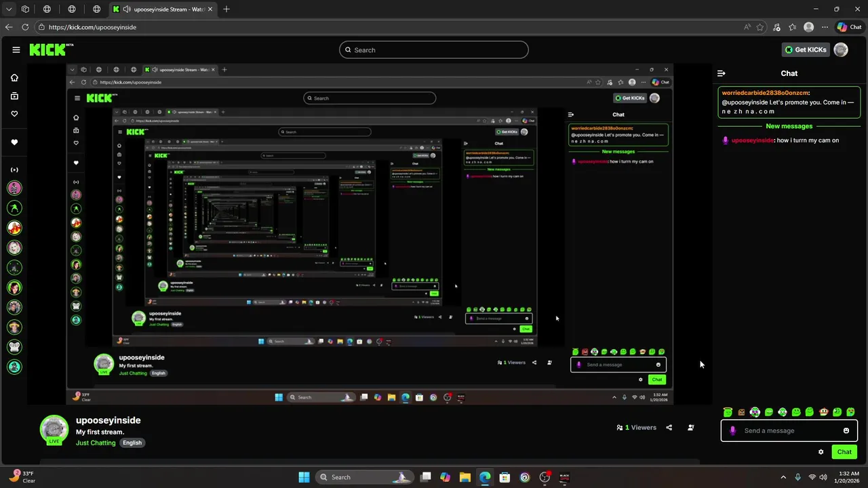Insert the red mushroom-cap emote
Screen dimensions: 868x488
click(x=823, y=411)
